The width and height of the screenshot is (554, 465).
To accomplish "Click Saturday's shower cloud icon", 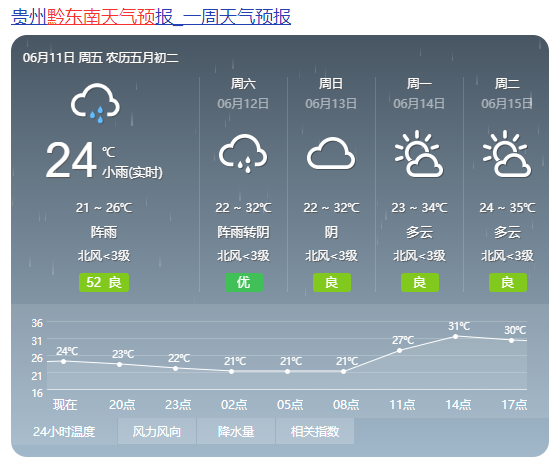I will [x=243, y=153].
